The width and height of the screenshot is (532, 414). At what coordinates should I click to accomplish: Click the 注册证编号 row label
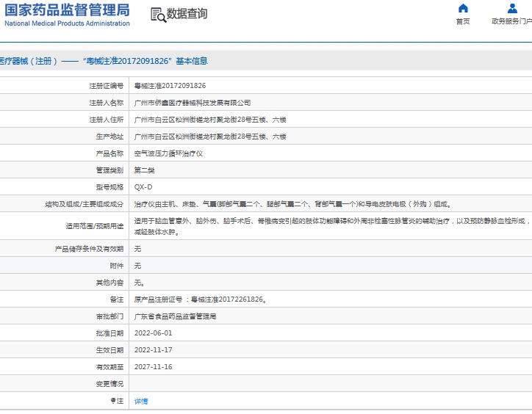107,86
